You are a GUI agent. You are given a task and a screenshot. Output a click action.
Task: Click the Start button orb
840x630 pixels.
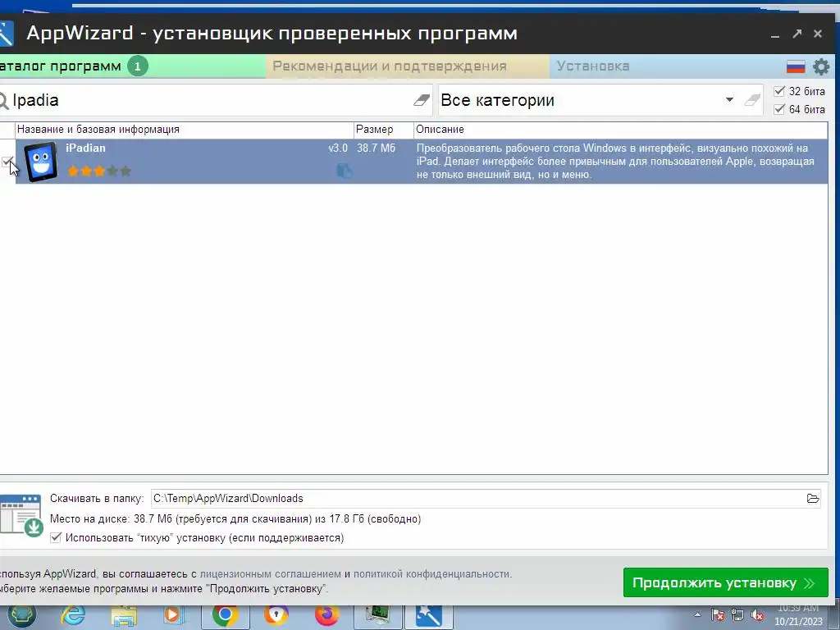click(21, 616)
